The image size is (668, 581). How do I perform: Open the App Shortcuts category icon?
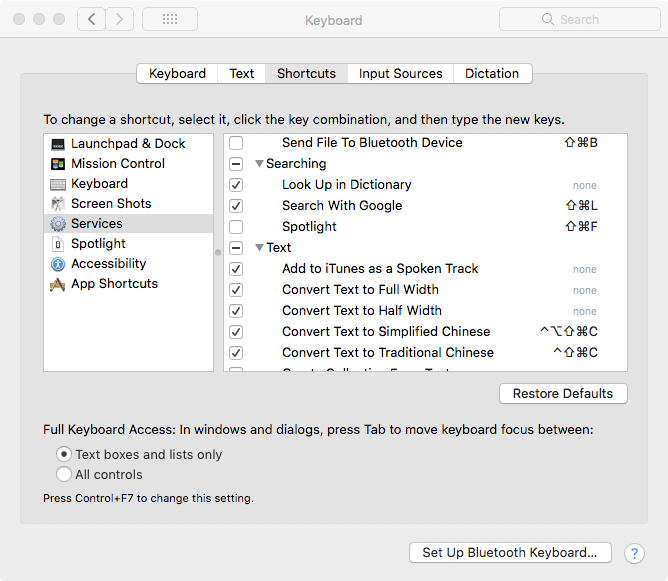(x=58, y=284)
